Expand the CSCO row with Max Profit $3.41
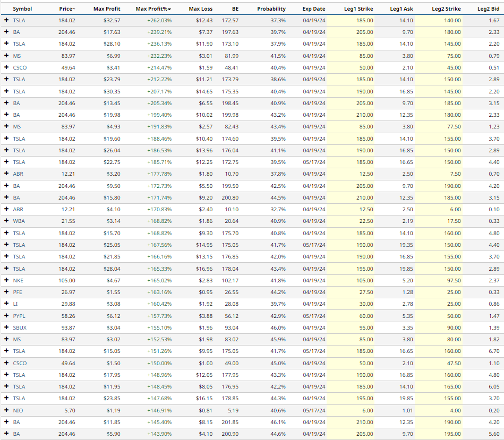 [x=6, y=67]
